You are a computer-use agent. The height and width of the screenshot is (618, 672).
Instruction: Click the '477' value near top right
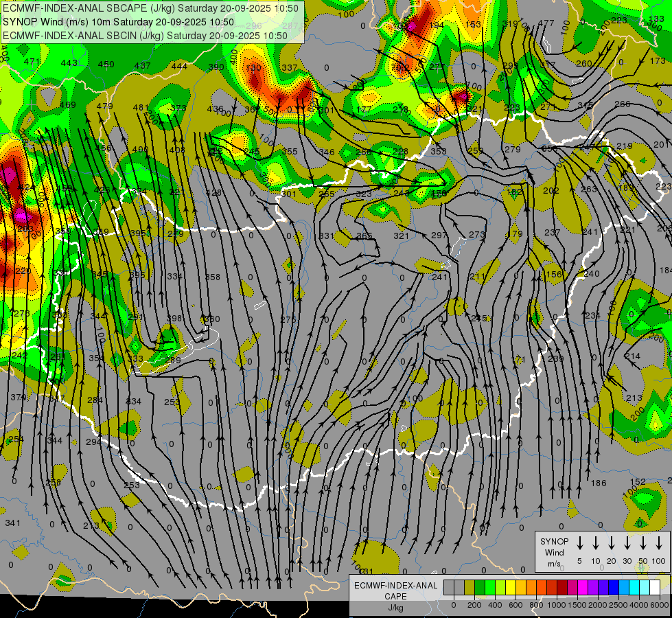(x=546, y=23)
